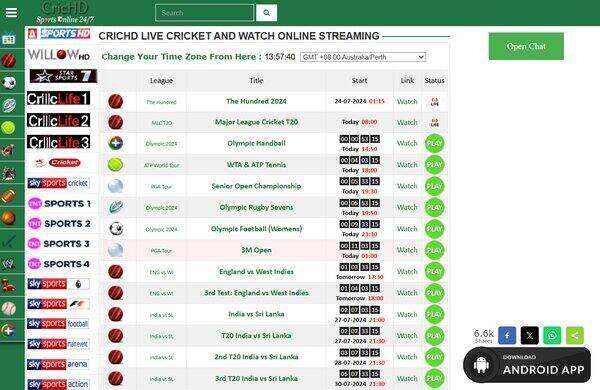Click PLAY icon for 3M Open
Image resolution: width=600 pixels, height=390 pixels.
tap(434, 251)
